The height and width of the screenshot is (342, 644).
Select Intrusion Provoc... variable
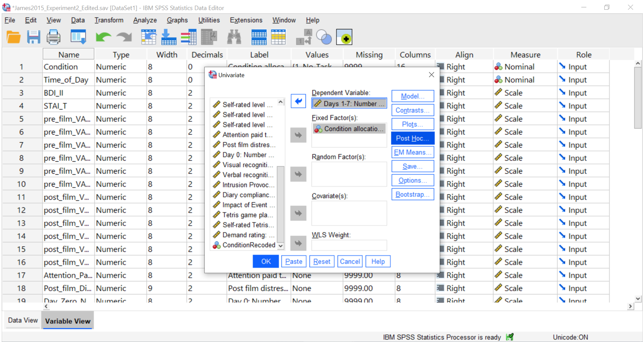(x=244, y=185)
